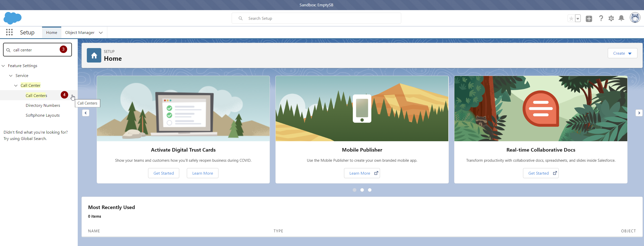Click the Mobile Publisher card title
Viewport: 644px width, 246px height.
tap(362, 150)
